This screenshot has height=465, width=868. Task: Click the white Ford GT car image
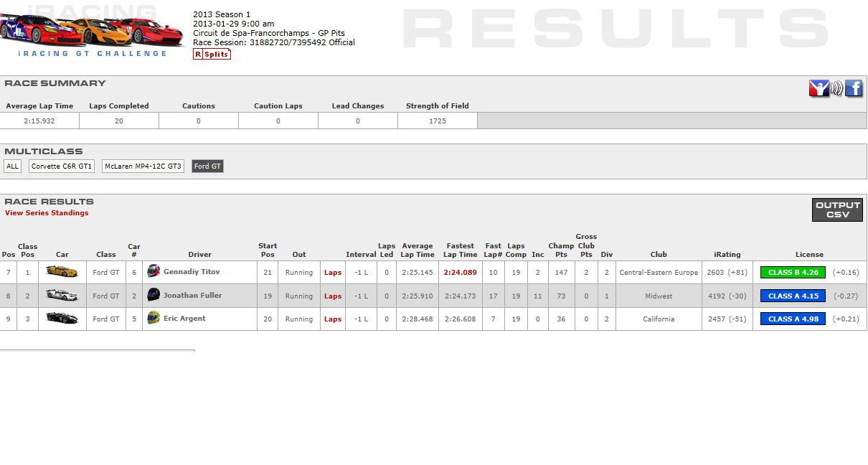coord(62,295)
